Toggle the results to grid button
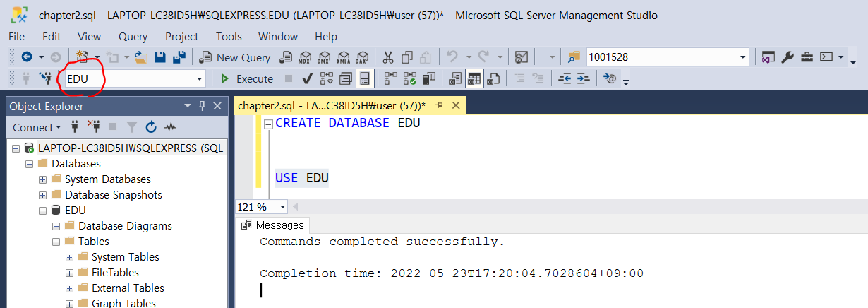Viewport: 868px width, 308px height. 474,78
